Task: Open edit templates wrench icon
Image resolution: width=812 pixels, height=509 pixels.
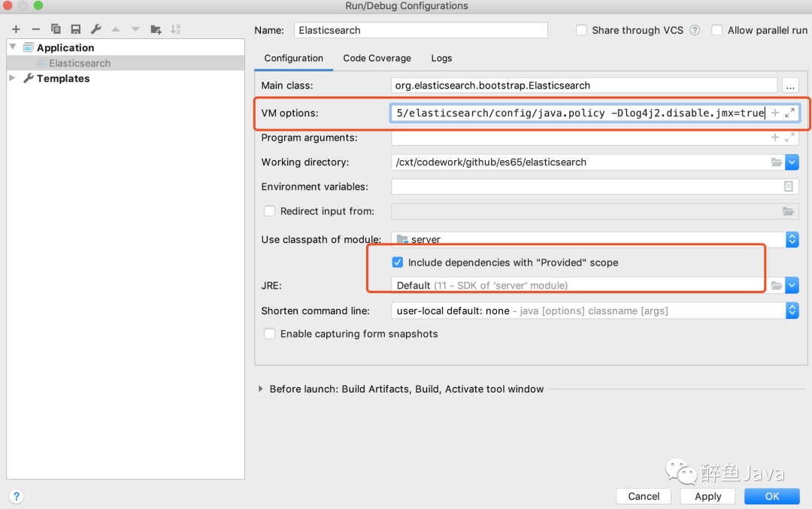Action: point(95,29)
